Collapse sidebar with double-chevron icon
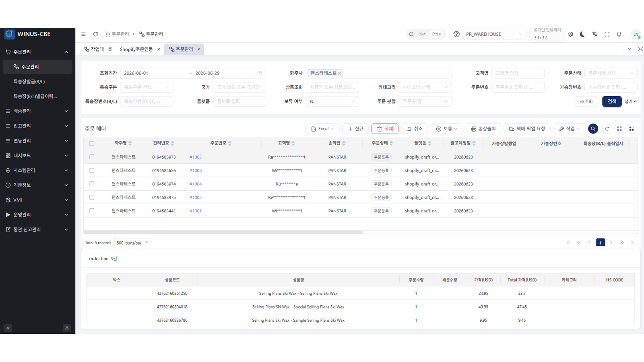The width and height of the screenshot is (644, 362). tap(8, 328)
